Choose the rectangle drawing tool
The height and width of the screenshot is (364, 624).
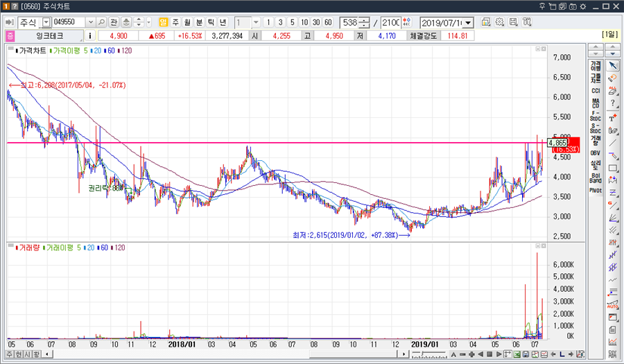tap(612, 168)
